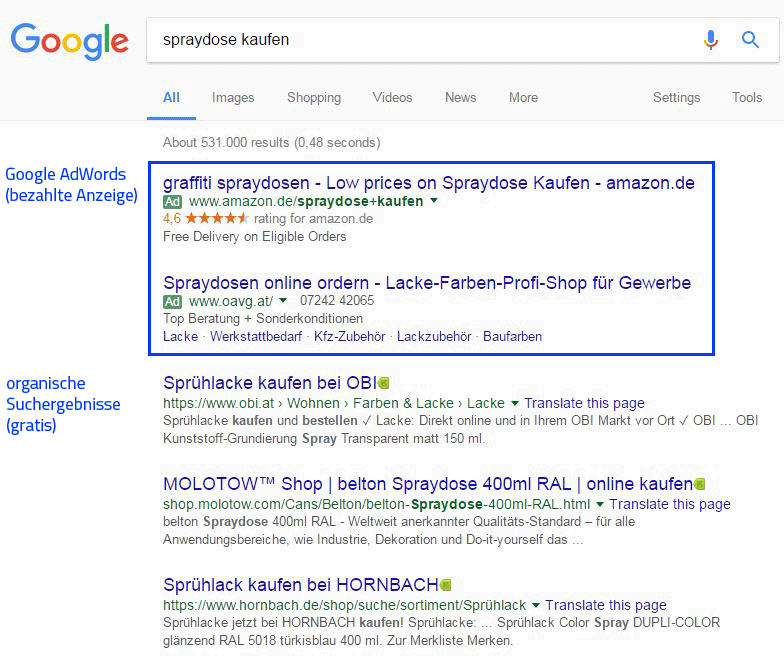Click the Baufarben sitelink
Image resolution: width=784 pixels, height=661 pixels.
tap(512, 336)
